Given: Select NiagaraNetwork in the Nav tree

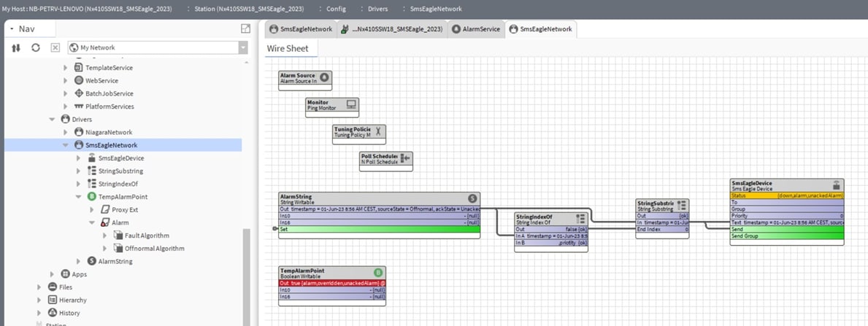Looking at the screenshot, I should pyautogui.click(x=109, y=132).
